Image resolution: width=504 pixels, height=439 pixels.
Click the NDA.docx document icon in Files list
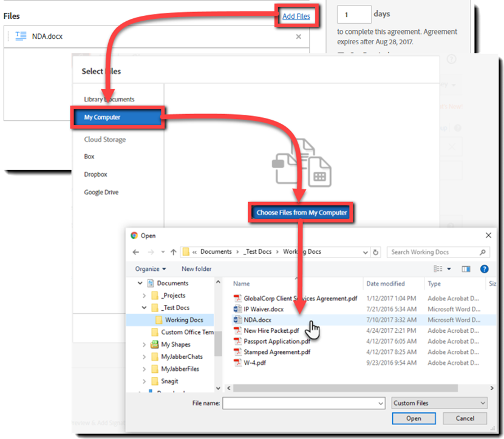pyautogui.click(x=21, y=36)
